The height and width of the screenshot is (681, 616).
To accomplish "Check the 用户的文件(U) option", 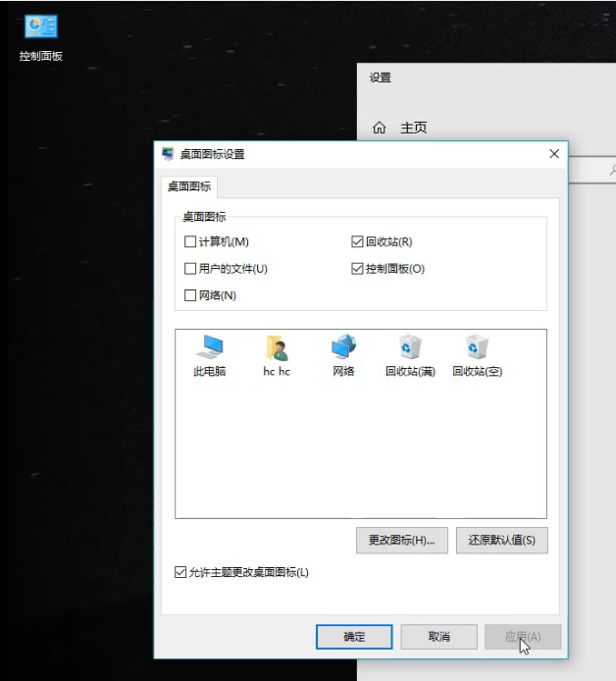I will (x=190, y=268).
